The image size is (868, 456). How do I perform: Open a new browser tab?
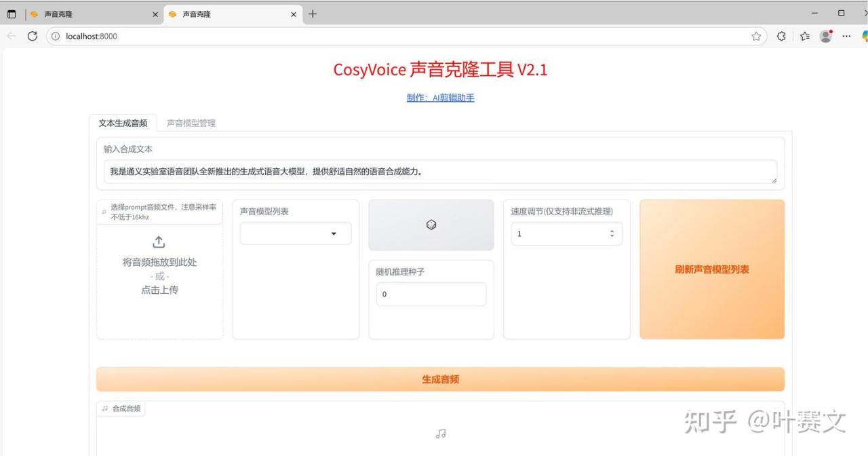(x=313, y=14)
